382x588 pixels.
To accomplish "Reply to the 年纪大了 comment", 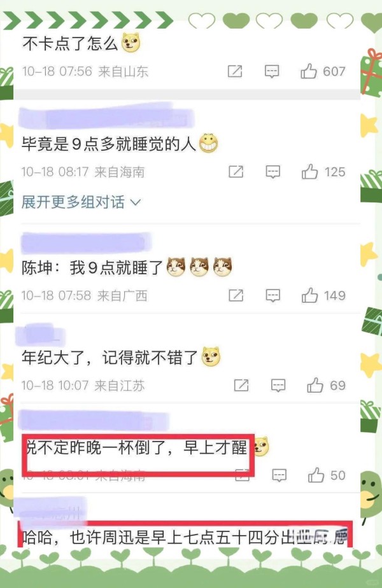I will (278, 386).
